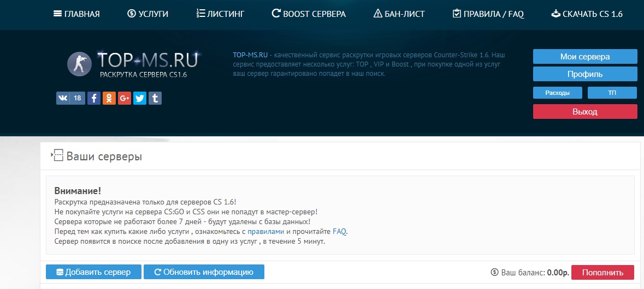The image size is (644, 289).
Task: Click the Ваши серверы heading icon
Action: pos(57,155)
